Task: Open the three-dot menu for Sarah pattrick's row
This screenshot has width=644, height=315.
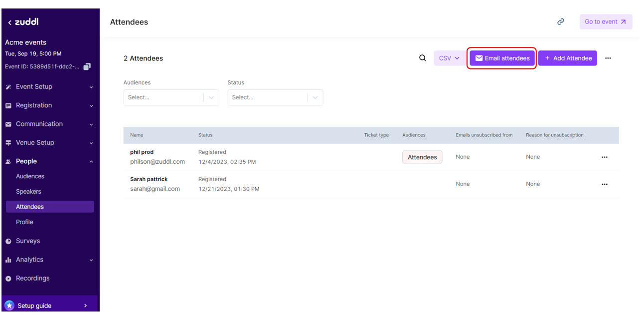Action: click(x=604, y=184)
